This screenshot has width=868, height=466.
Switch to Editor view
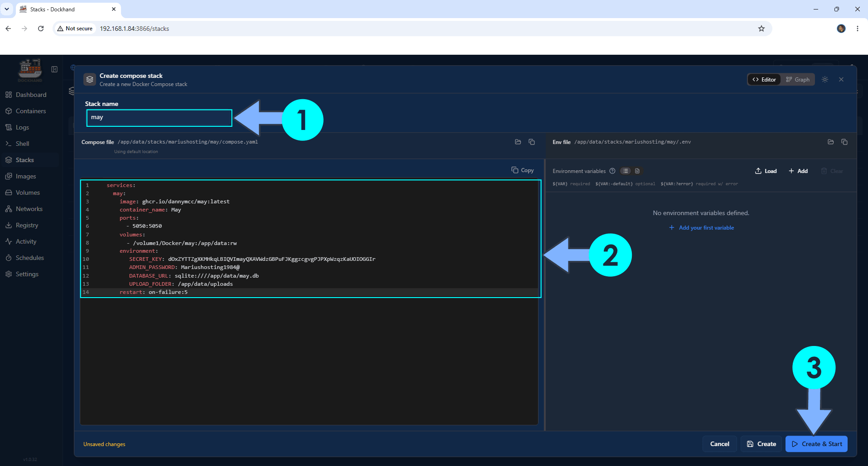(765, 79)
